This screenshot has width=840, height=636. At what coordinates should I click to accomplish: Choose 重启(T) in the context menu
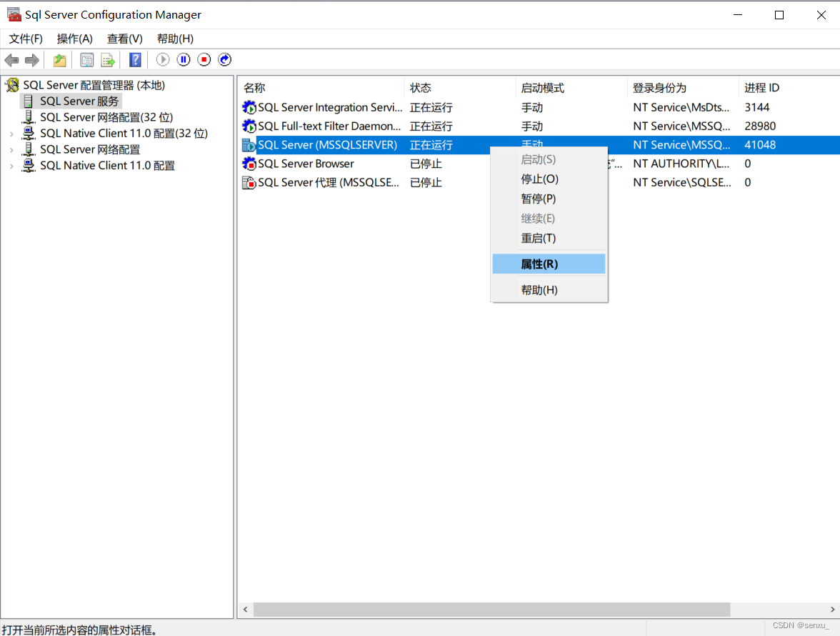click(549, 239)
